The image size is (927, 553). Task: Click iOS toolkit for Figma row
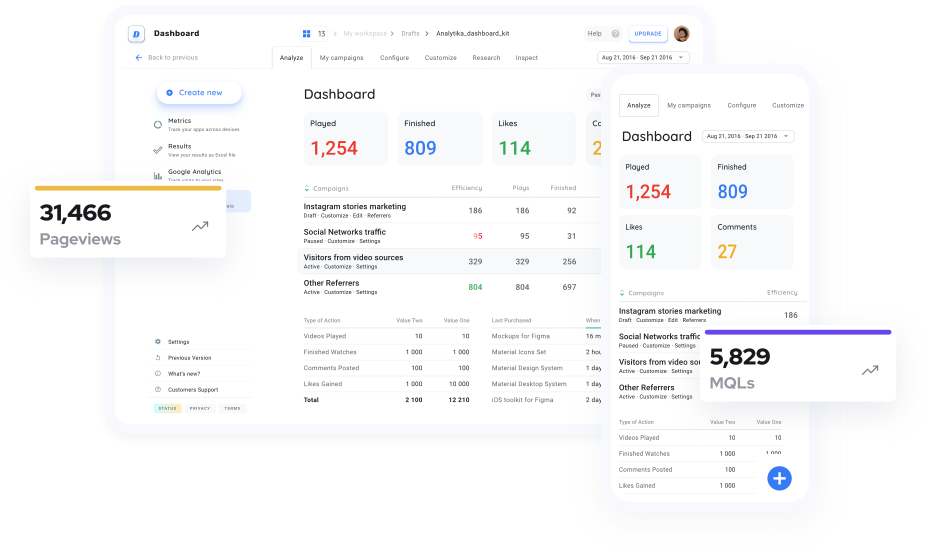546,400
